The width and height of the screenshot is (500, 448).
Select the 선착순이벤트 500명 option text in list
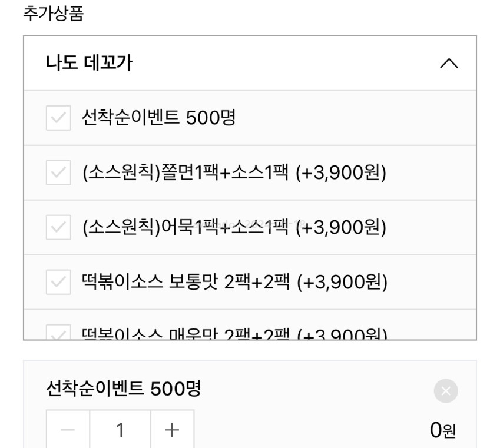click(x=158, y=118)
